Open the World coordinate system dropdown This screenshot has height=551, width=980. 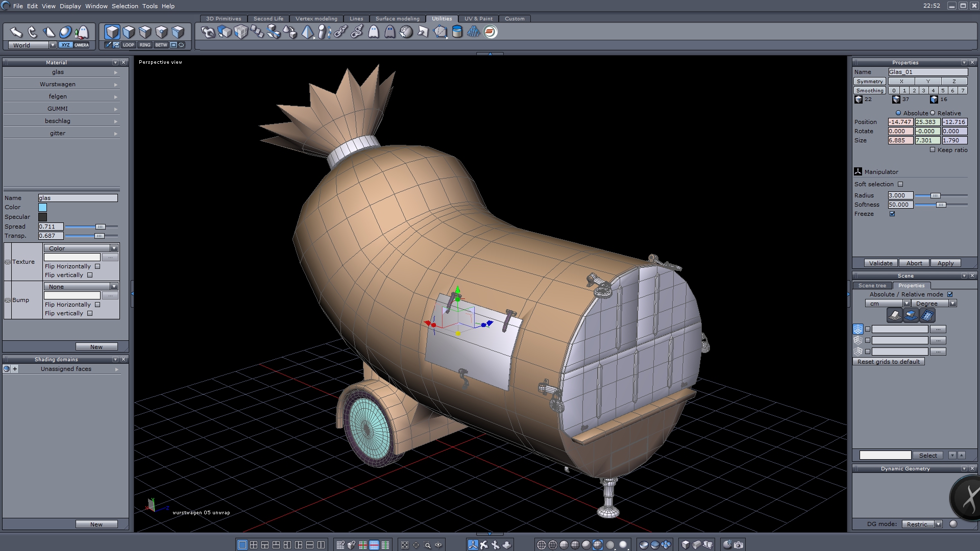click(x=53, y=45)
